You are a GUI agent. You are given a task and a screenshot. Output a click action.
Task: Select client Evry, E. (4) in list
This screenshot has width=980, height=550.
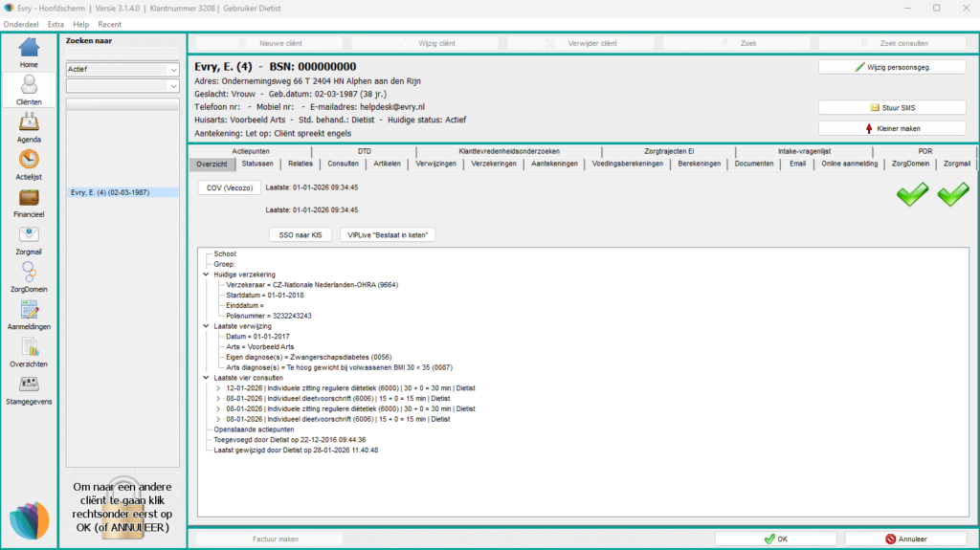(122, 192)
